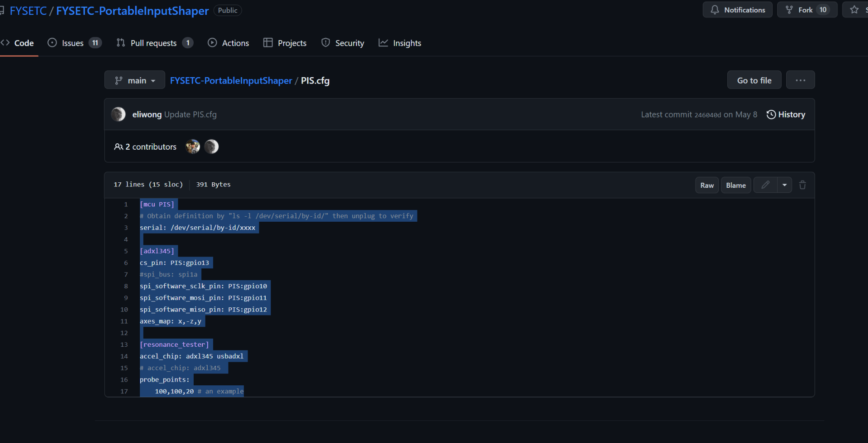The width and height of the screenshot is (868, 443).
Task: Click line number 1
Action: coord(125,204)
